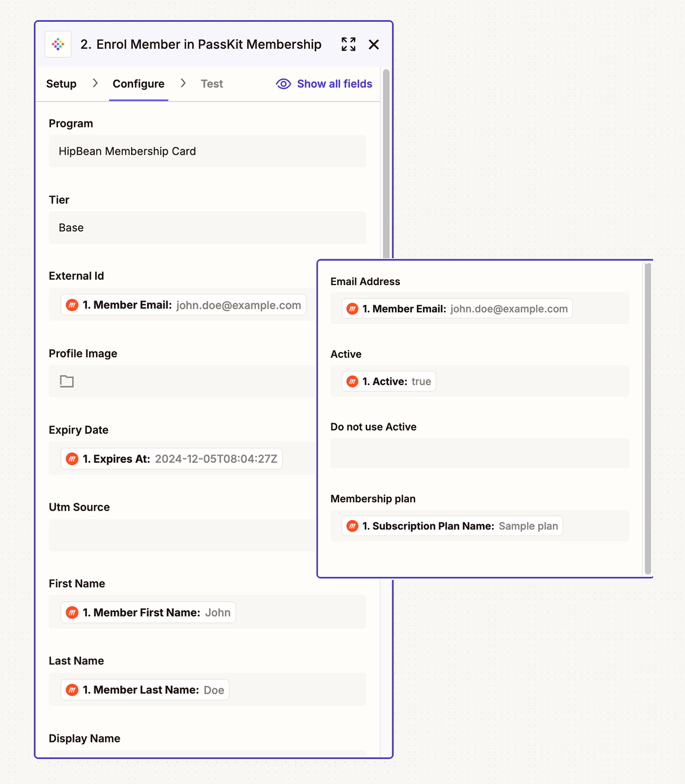
Task: Toggle the Show all fields eye icon
Action: pos(284,84)
